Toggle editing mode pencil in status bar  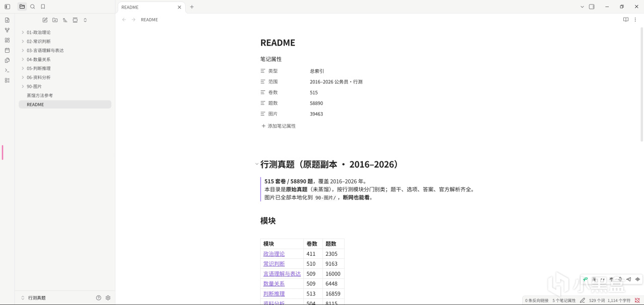click(x=583, y=300)
